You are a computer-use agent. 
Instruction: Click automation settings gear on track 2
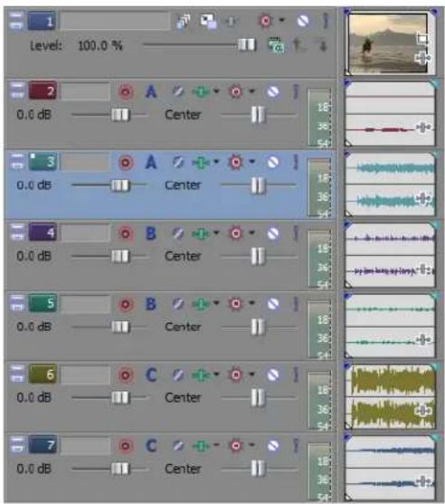click(236, 92)
